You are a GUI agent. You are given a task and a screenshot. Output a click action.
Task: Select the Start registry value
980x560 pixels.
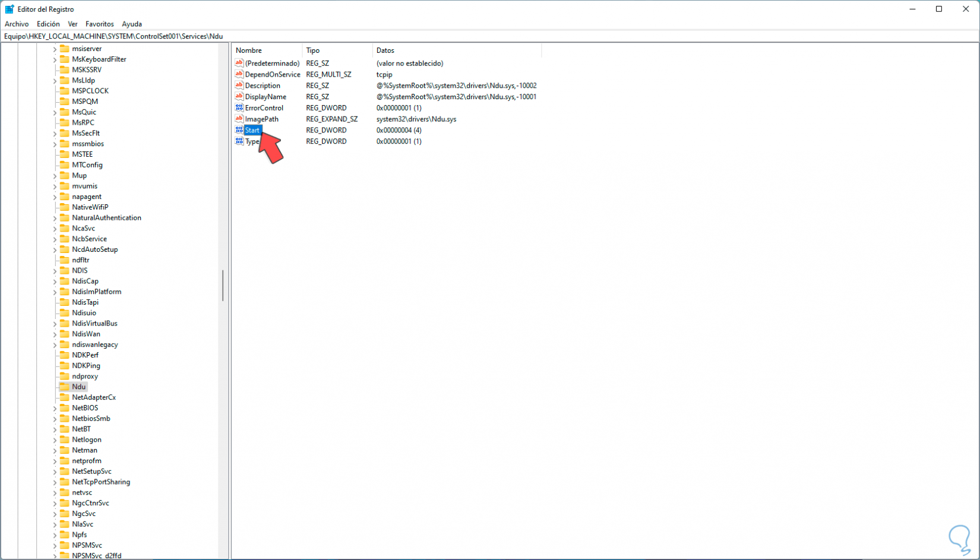coord(252,130)
